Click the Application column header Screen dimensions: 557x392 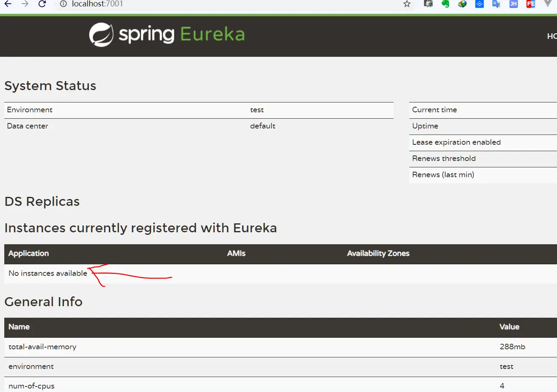[x=29, y=253]
